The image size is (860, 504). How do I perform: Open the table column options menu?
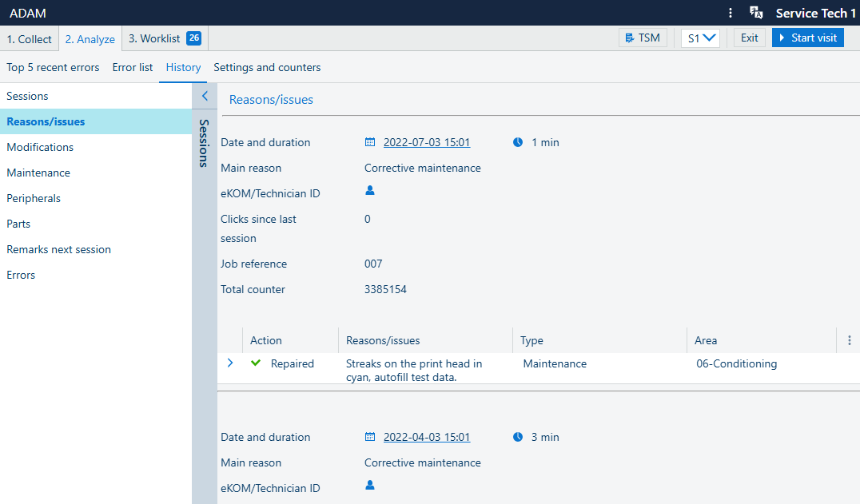849,340
